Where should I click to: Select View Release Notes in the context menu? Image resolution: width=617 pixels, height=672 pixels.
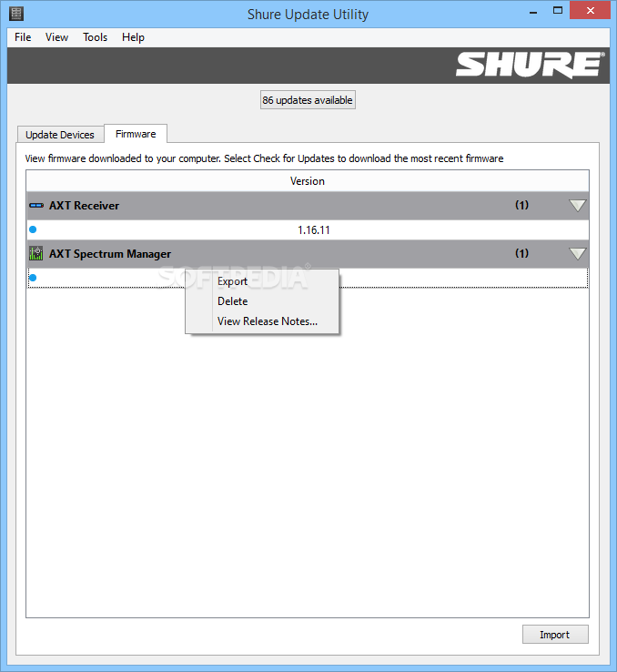(262, 321)
